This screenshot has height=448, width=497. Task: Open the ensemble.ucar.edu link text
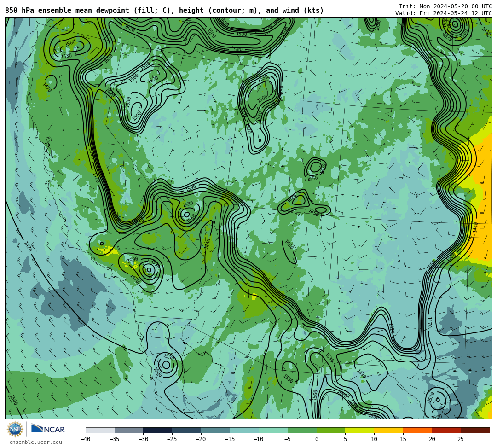[36, 442]
